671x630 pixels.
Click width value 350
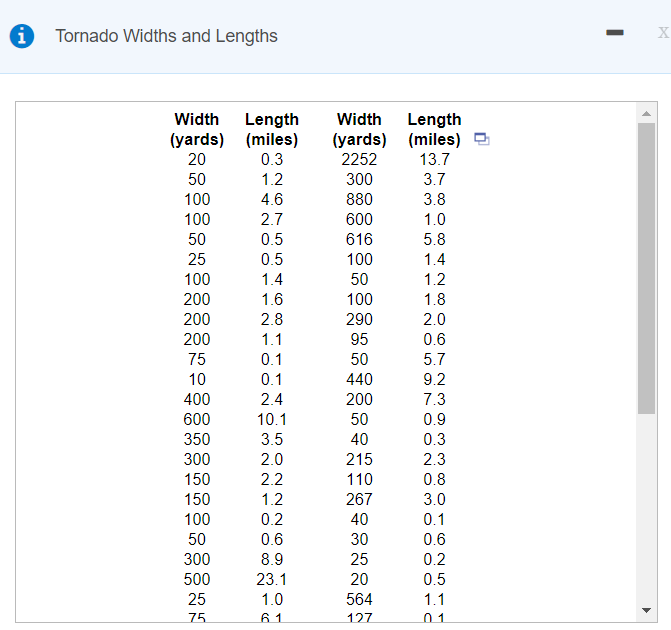click(197, 440)
